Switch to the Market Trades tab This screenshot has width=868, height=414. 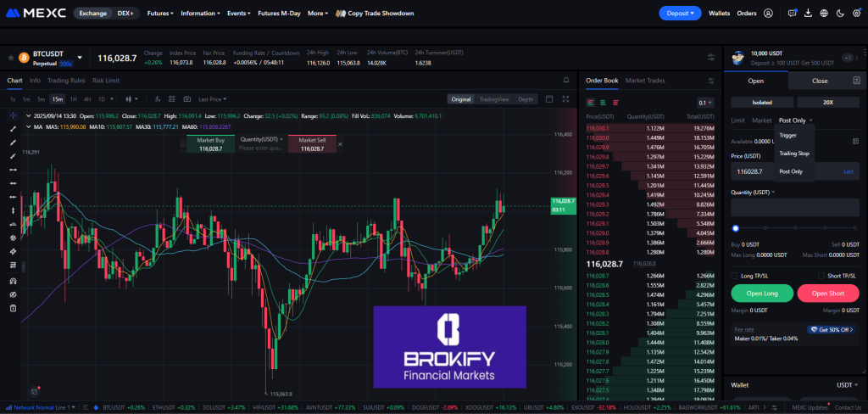coord(645,81)
